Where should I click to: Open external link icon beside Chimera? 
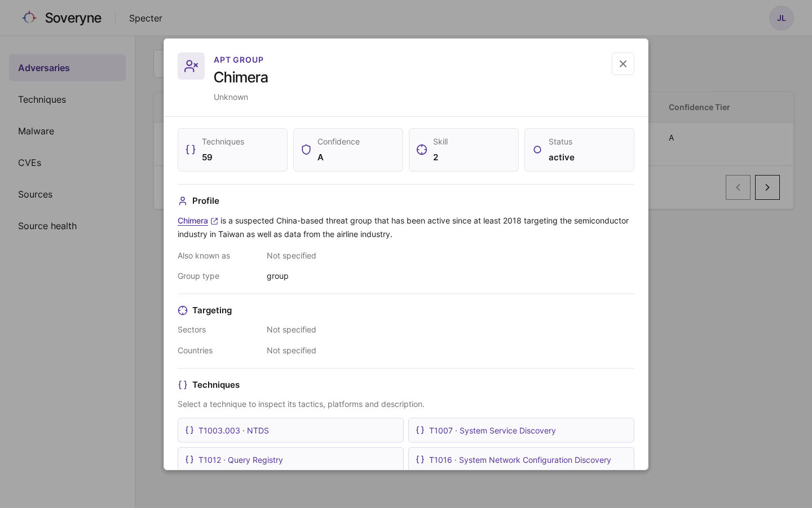coord(214,221)
